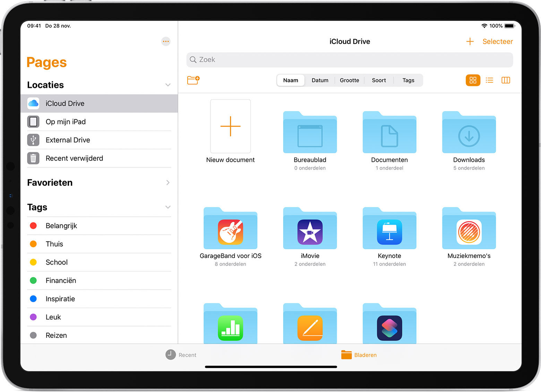Select iCloud Drive location
The width and height of the screenshot is (541, 392).
click(99, 103)
